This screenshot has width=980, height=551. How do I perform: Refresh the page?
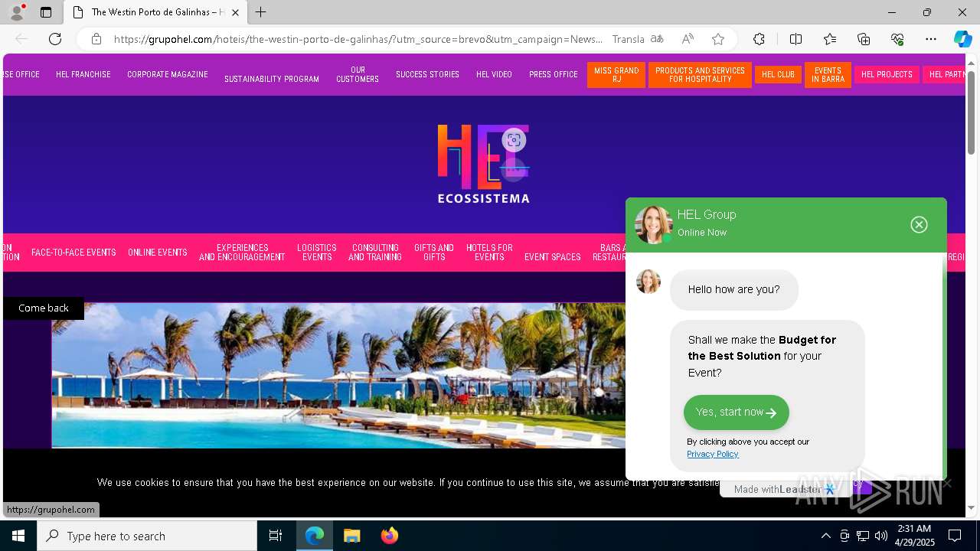(55, 39)
